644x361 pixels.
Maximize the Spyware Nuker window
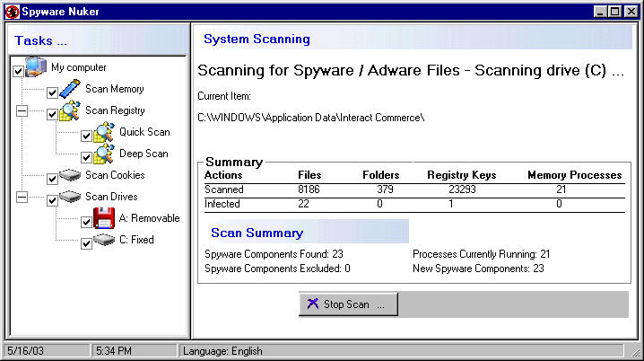615,12
